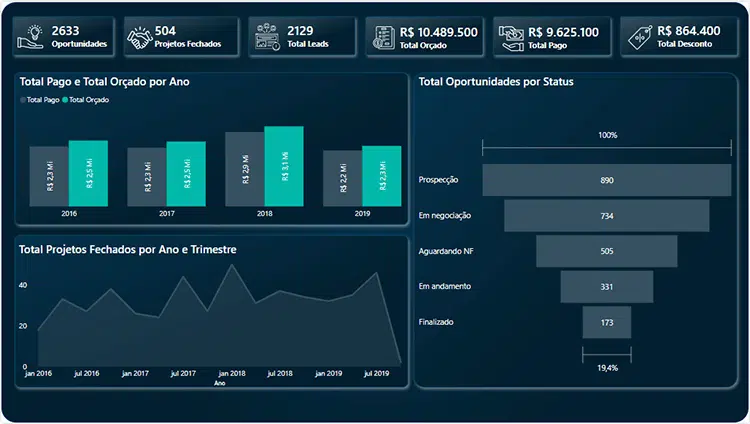
Task: Click the lightbulb icon on Oportunidades card
Action: pos(33,37)
